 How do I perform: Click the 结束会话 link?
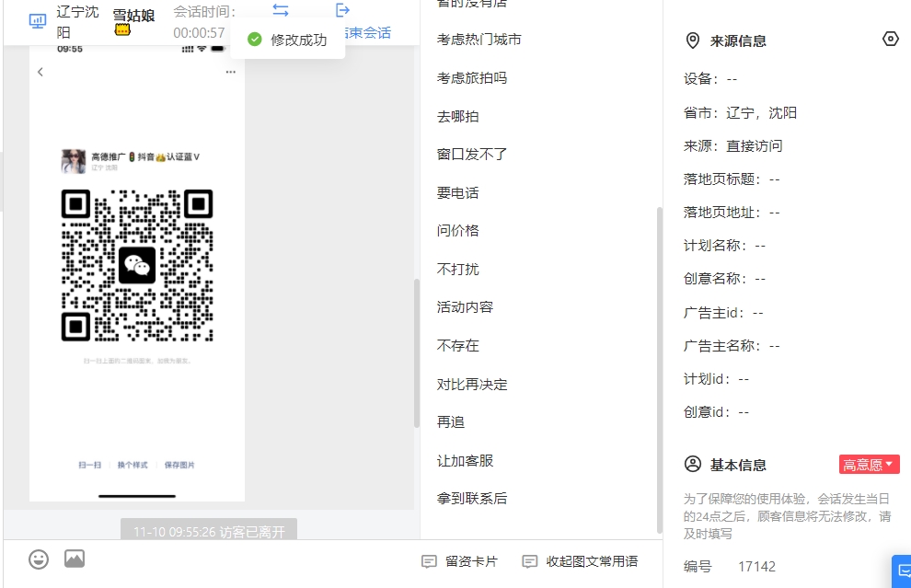(368, 33)
